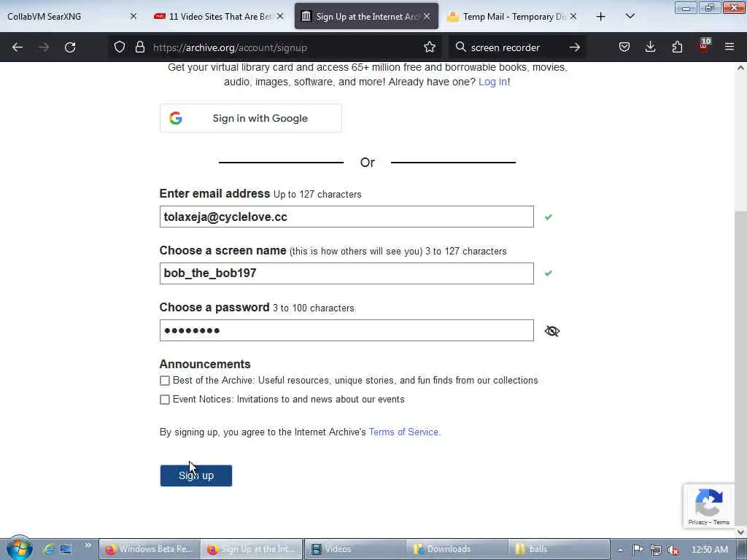Image resolution: width=747 pixels, height=560 pixels.
Task: Open the balls folder taskbar window
Action: click(559, 549)
